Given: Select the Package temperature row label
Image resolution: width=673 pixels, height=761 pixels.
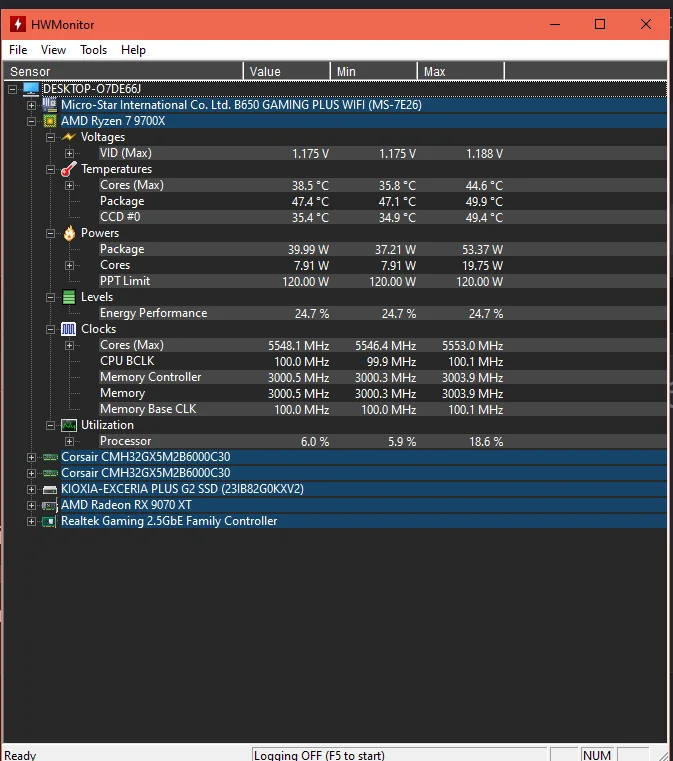Looking at the screenshot, I should 122,201.
